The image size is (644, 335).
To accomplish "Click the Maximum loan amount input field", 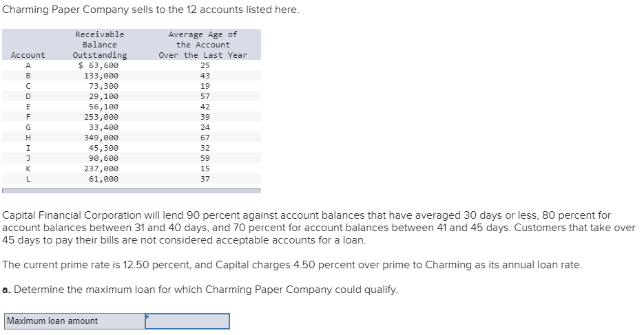I will pyautogui.click(x=187, y=321).
